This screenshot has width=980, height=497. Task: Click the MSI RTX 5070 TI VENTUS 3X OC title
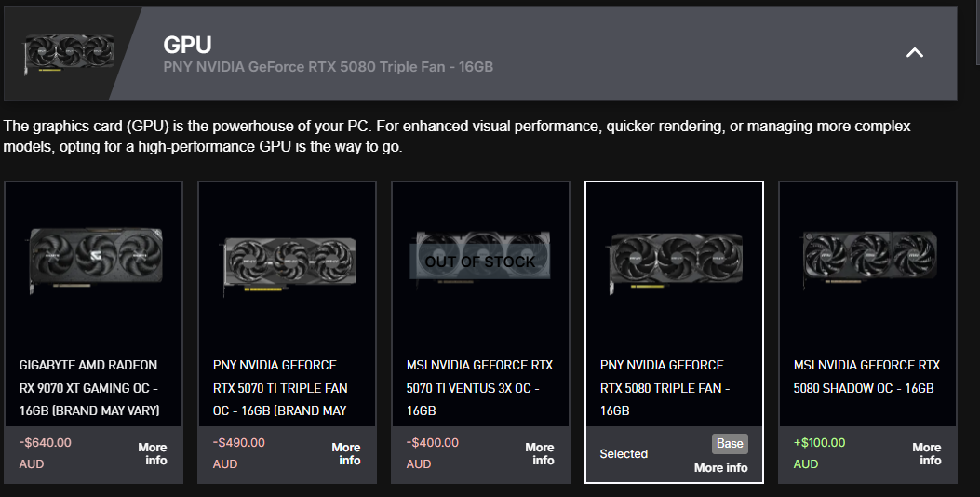click(480, 387)
